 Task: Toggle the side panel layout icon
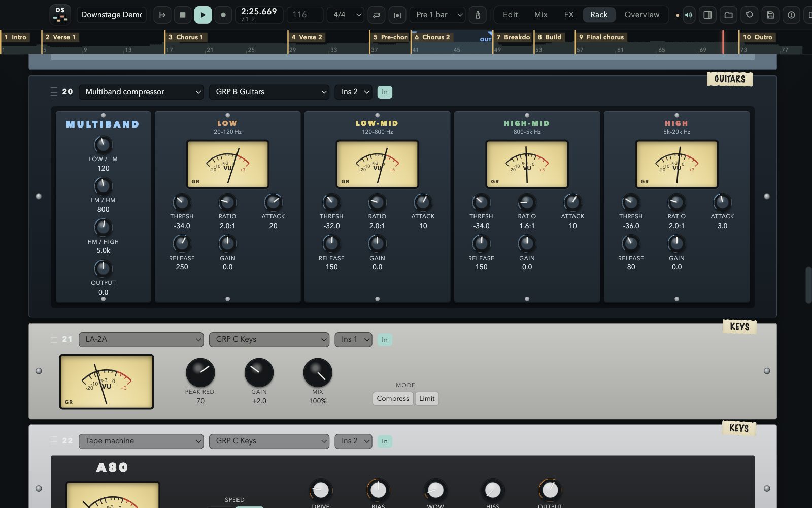tap(707, 15)
